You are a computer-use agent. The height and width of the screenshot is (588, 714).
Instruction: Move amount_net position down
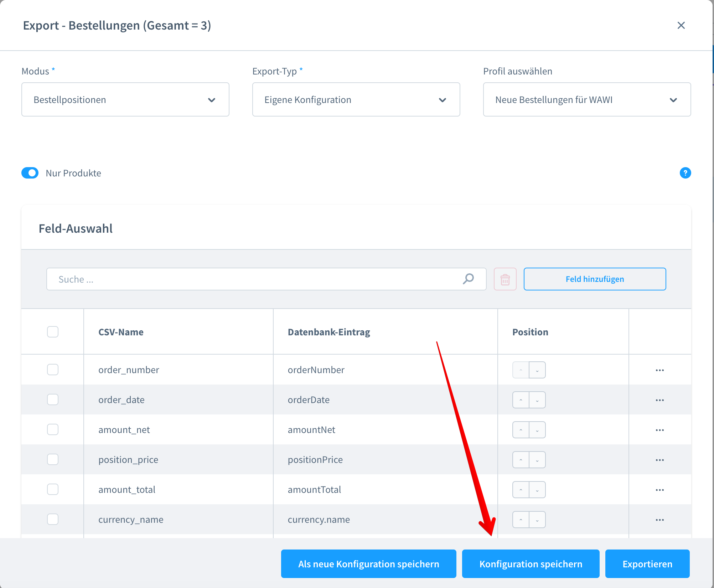pos(537,430)
